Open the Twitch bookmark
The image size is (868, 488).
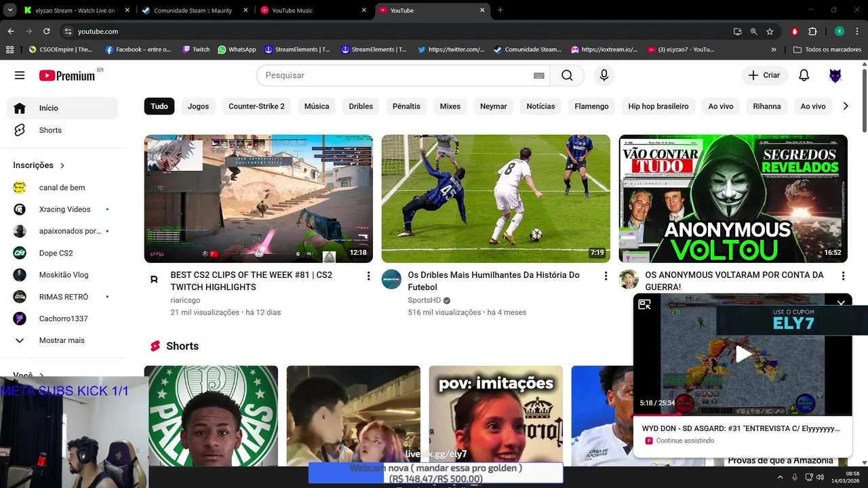[196, 49]
